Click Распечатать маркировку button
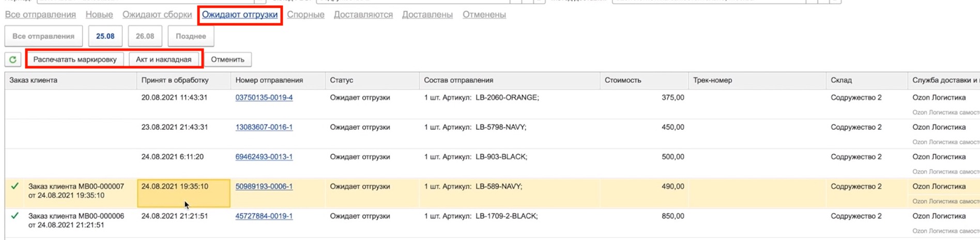Image resolution: width=980 pixels, height=240 pixels. tap(75, 59)
